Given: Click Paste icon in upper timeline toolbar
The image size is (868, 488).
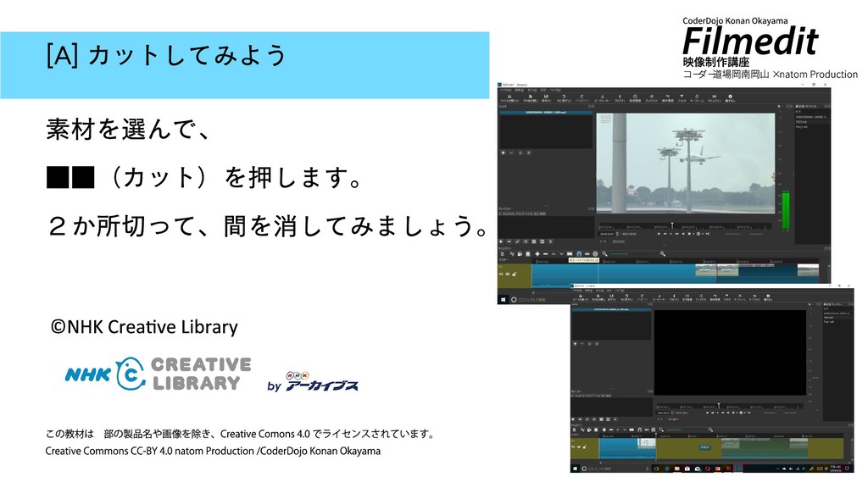Looking at the screenshot, I should pyautogui.click(x=528, y=254).
